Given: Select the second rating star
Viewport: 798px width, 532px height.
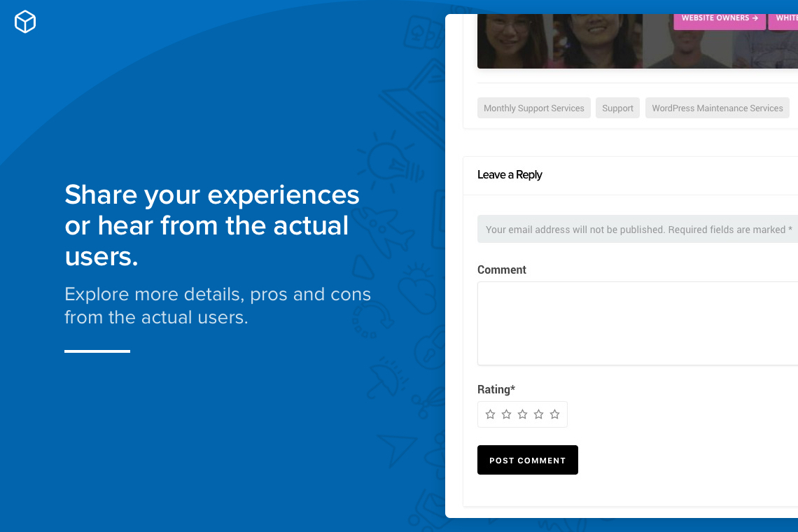Looking at the screenshot, I should pos(506,414).
